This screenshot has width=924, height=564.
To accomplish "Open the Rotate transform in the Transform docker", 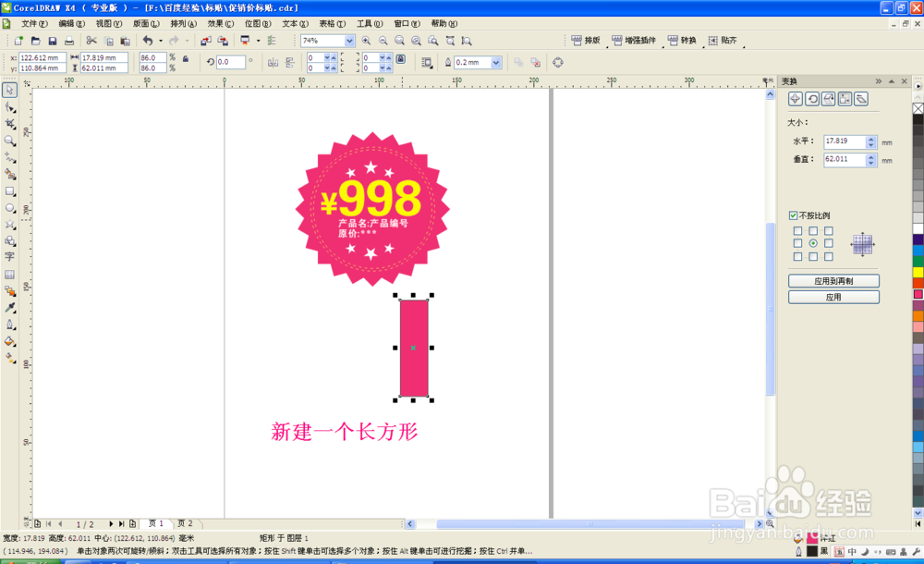I will pyautogui.click(x=814, y=100).
